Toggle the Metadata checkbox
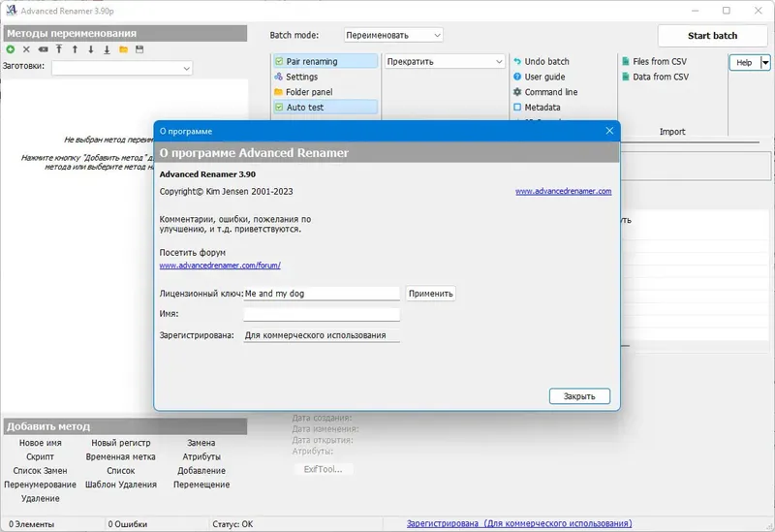 [517, 108]
